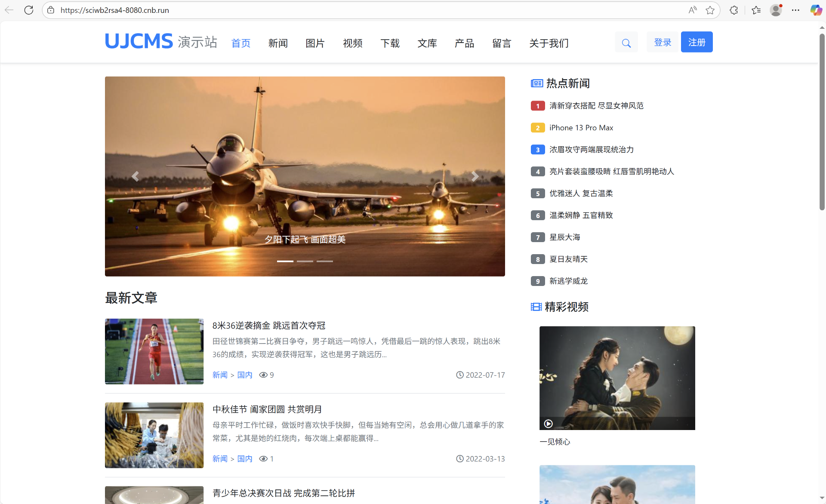The image size is (826, 504).
Task: Open hot news 夏日友晴天
Action: tap(568, 259)
